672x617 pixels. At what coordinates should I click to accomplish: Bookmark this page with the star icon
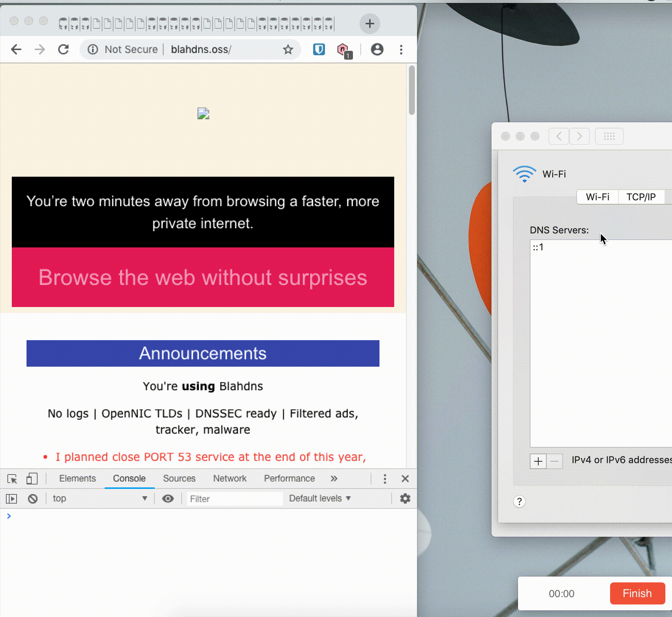click(x=288, y=49)
